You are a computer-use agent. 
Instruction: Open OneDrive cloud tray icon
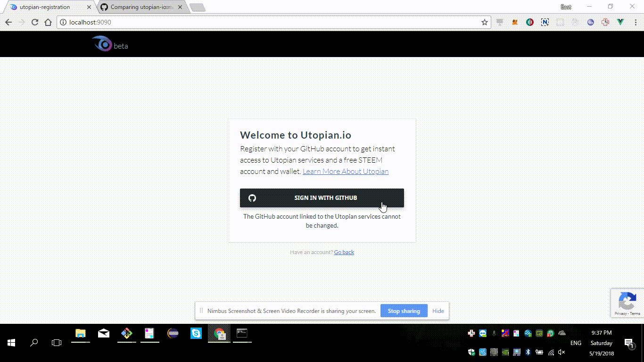click(562, 333)
